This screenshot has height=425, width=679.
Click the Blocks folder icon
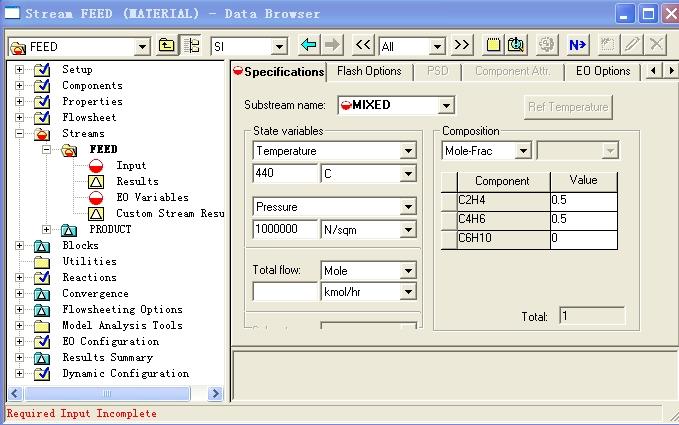pos(42,246)
